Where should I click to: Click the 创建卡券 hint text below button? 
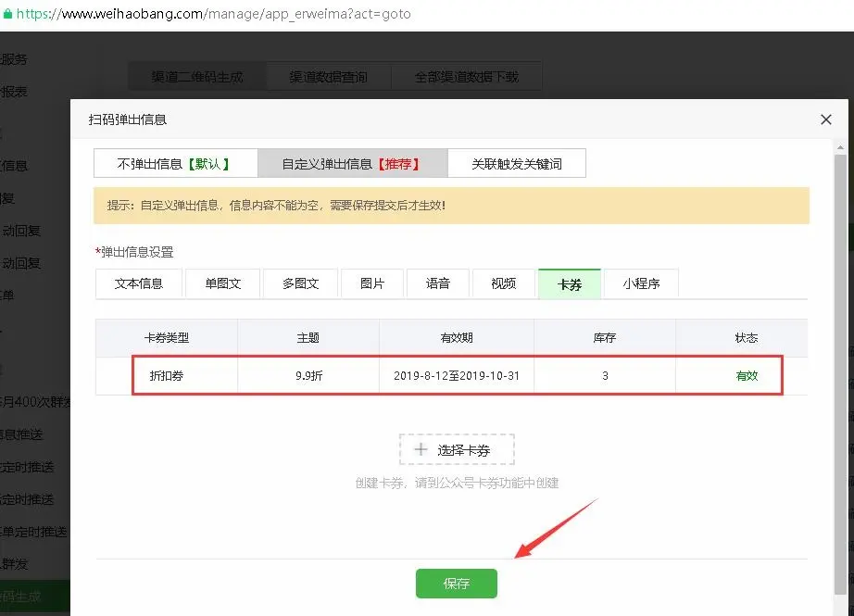(457, 483)
